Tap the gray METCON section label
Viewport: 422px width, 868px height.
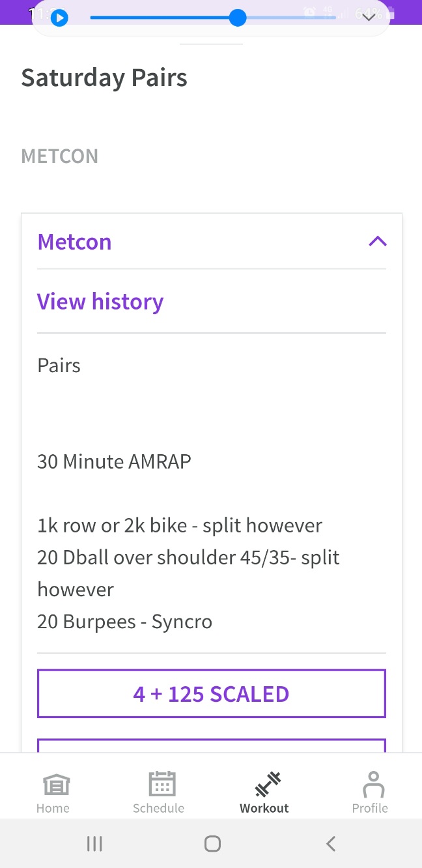60,156
